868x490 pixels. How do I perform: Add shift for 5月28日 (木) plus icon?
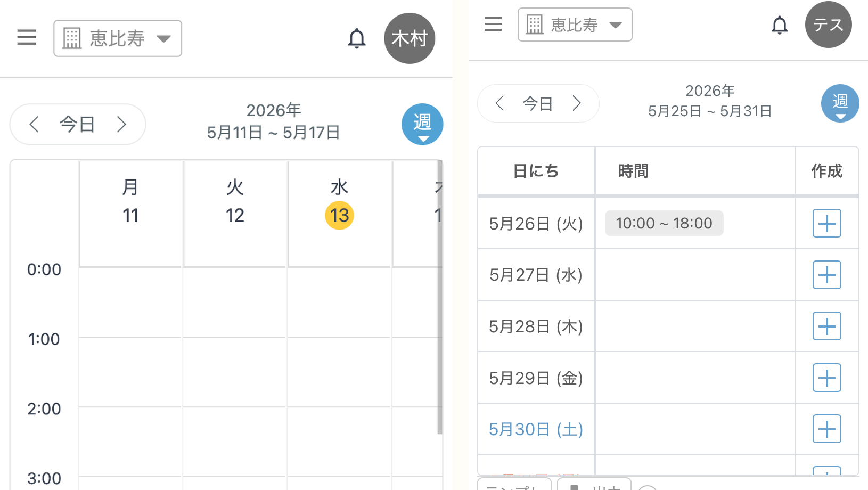pyautogui.click(x=826, y=326)
